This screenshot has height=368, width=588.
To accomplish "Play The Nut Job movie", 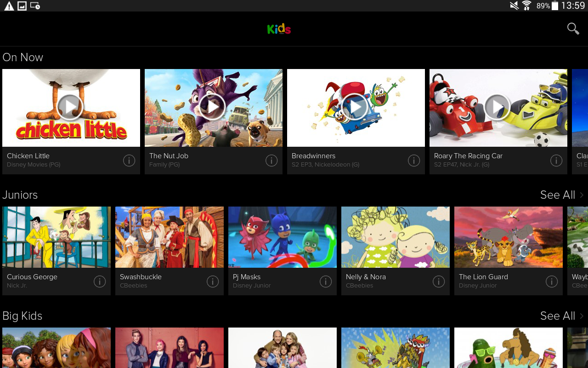I will [x=213, y=107].
